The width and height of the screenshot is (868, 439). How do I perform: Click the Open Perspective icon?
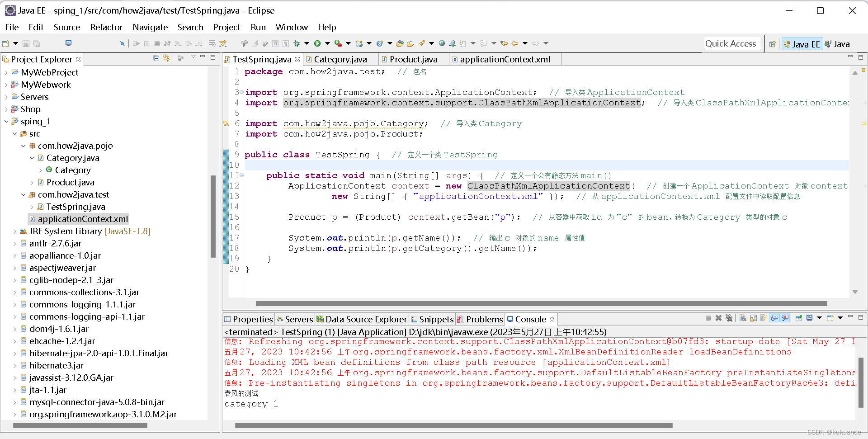[x=772, y=44]
